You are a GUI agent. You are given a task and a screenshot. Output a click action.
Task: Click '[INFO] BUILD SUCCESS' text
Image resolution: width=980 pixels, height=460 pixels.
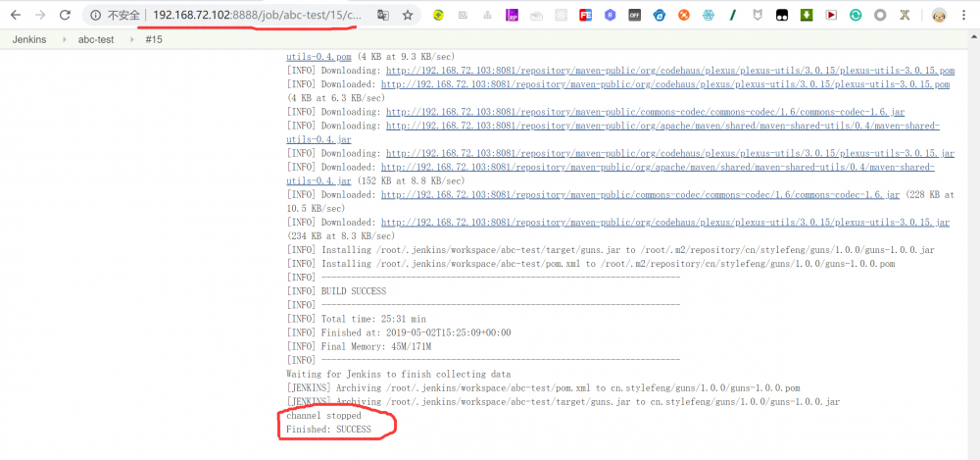pyautogui.click(x=336, y=291)
